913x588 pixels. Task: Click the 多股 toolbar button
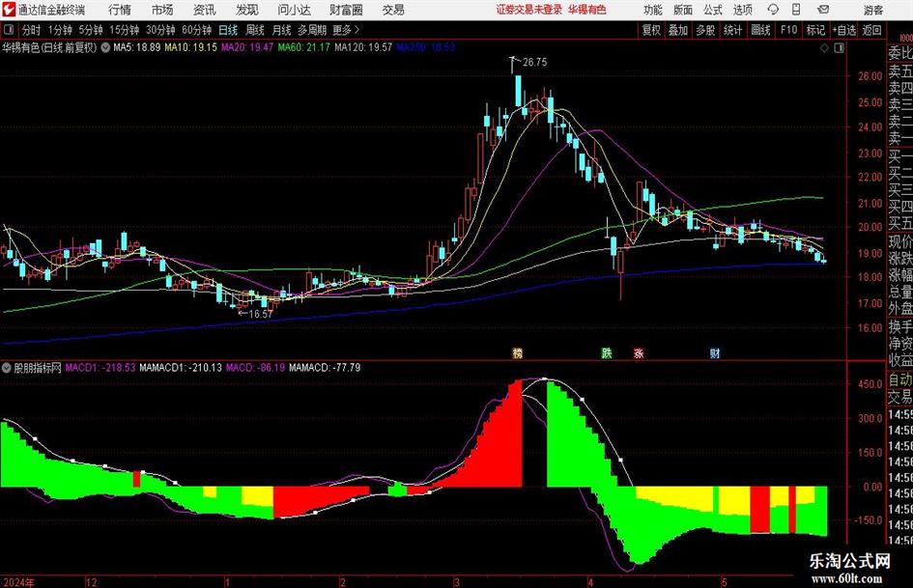tap(705, 30)
